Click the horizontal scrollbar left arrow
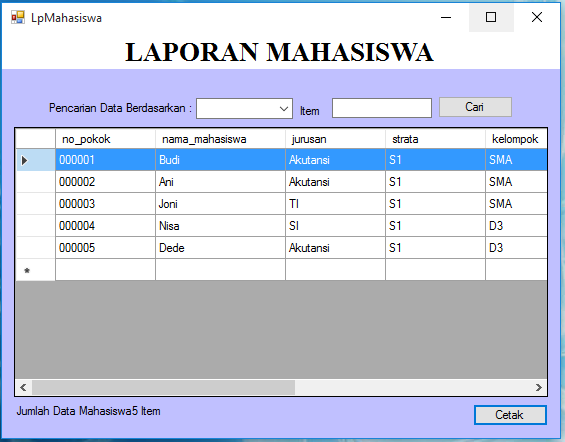565x442 pixels. [x=23, y=387]
